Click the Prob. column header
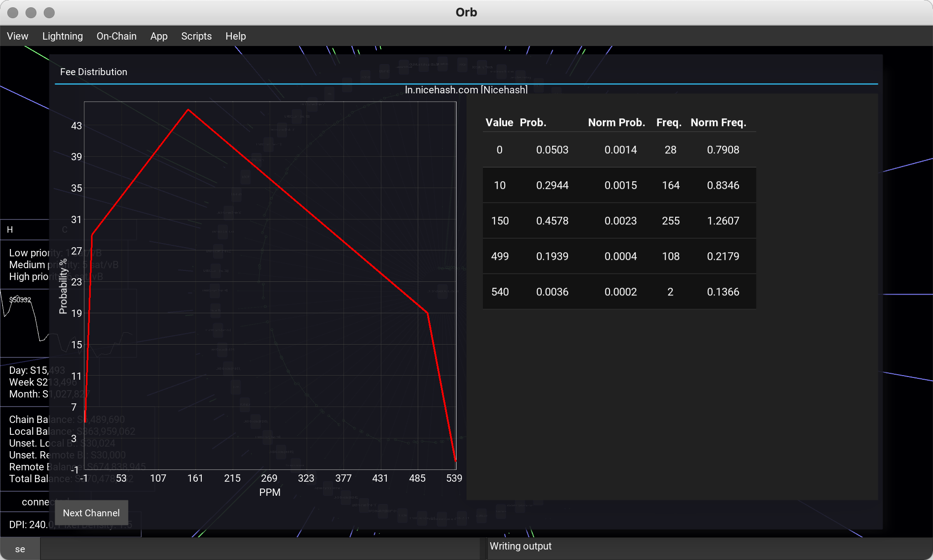This screenshot has width=933, height=560. [533, 122]
